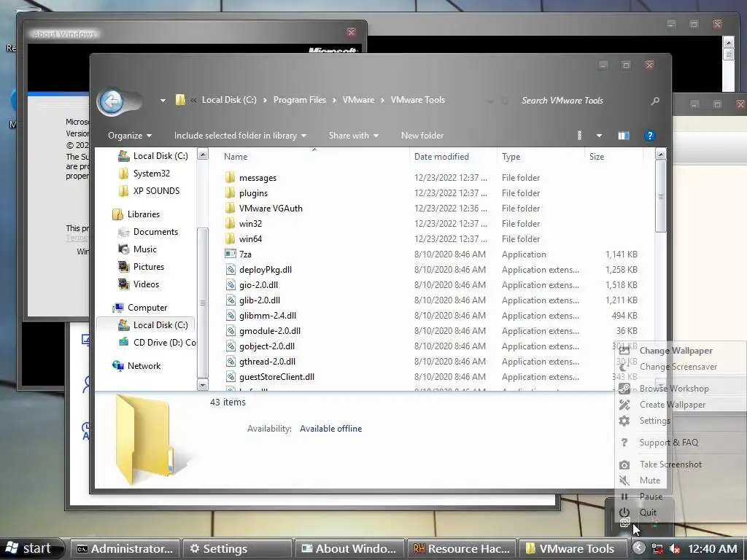Screen dimensions: 747x560
Task: Select guestStoreClient.dll in the list
Action: coord(276,377)
